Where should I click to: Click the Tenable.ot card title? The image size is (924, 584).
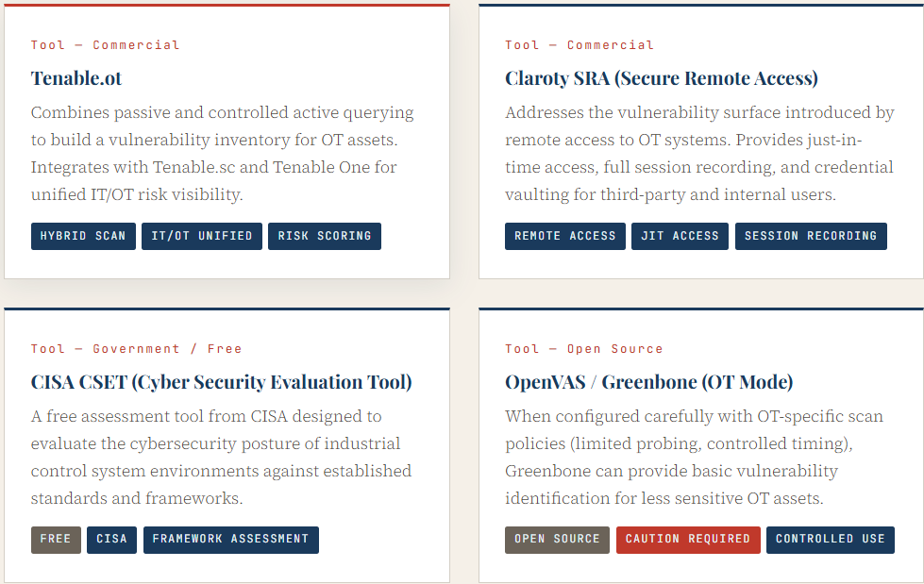point(76,78)
